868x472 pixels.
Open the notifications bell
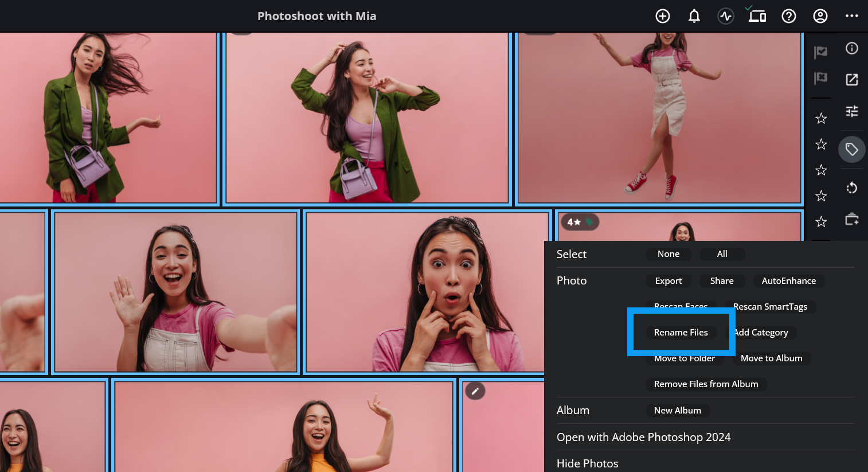click(694, 16)
